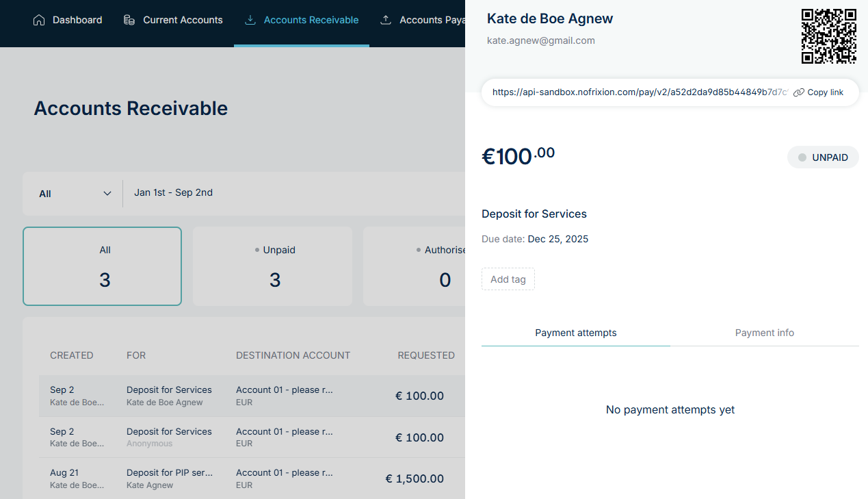This screenshot has height=499, width=868.
Task: Click the Accounts Payable upload icon
Action: coord(386,20)
